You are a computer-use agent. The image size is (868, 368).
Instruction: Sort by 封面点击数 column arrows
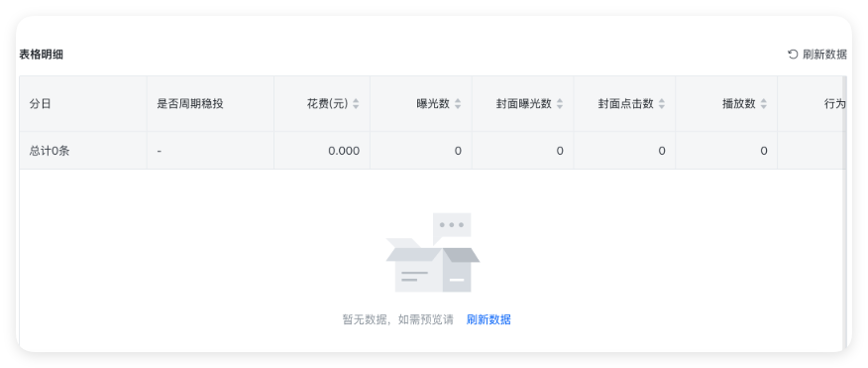(x=662, y=103)
